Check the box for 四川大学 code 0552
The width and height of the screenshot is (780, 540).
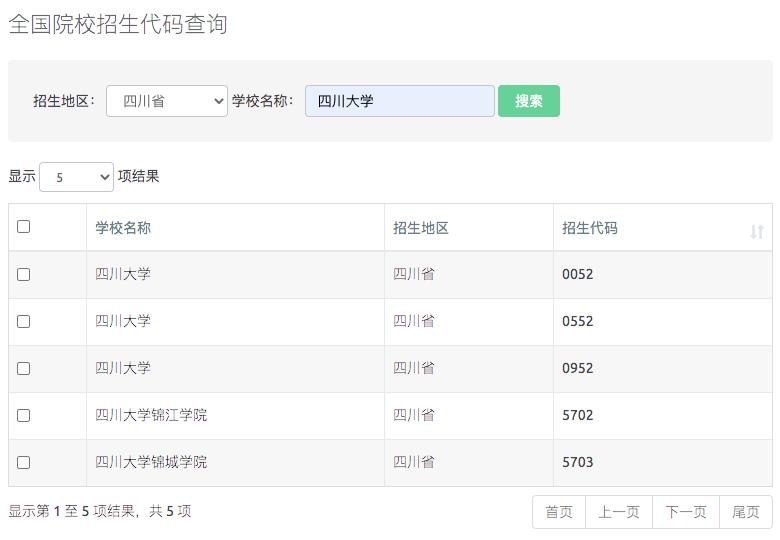point(23,322)
